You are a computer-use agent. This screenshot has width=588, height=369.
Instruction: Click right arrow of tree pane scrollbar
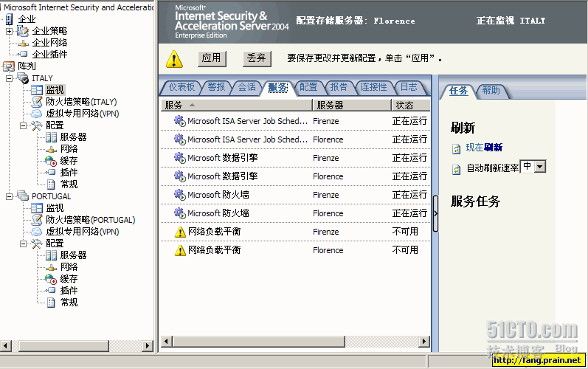[148, 345]
